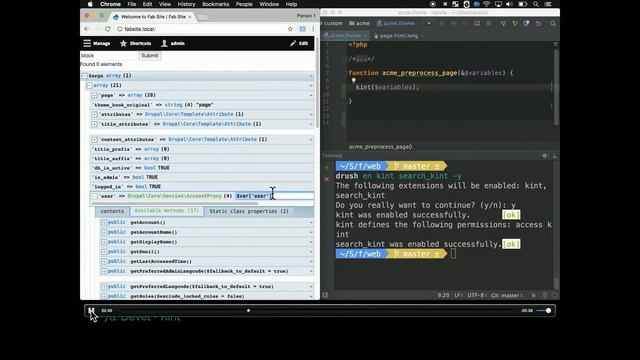Click the 'logged_in' bool TRUE row

(x=202, y=187)
